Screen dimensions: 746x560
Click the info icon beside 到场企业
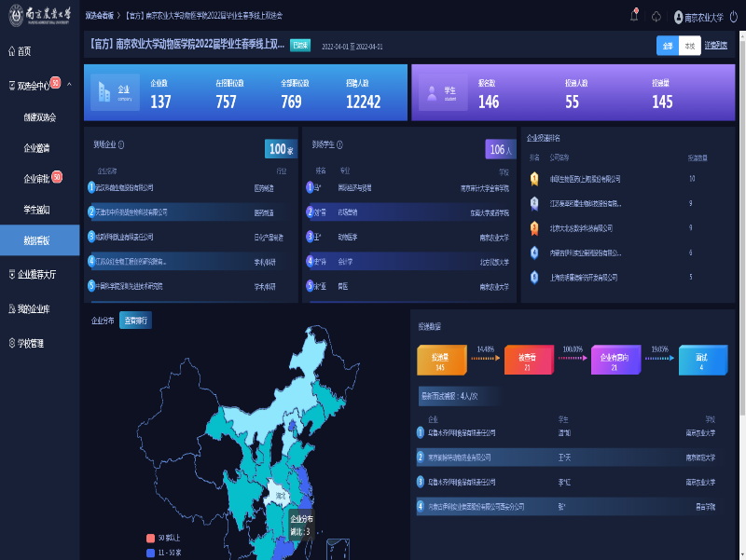click(x=121, y=144)
